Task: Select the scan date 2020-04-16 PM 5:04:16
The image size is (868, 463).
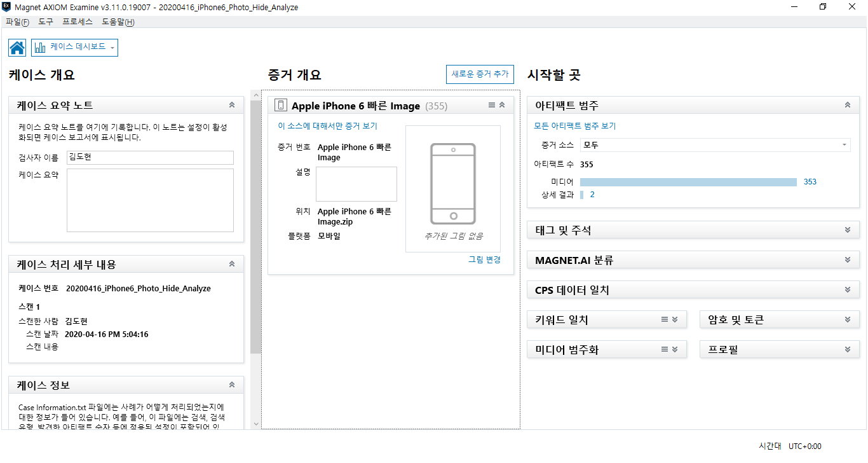Action: pos(107,335)
